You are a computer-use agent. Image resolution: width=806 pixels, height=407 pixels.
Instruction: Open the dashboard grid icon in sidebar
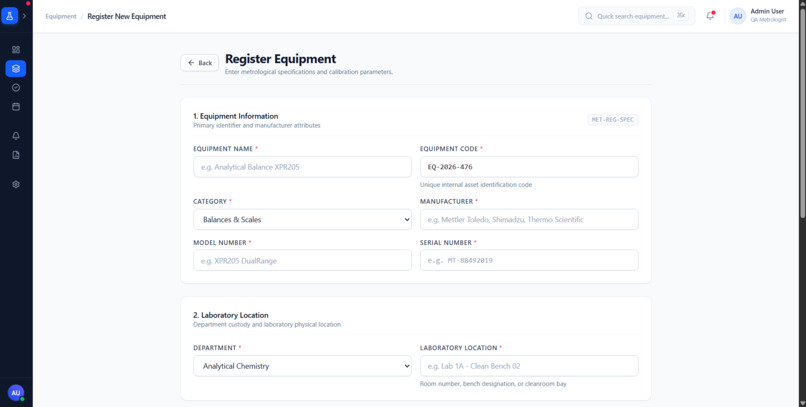16,49
